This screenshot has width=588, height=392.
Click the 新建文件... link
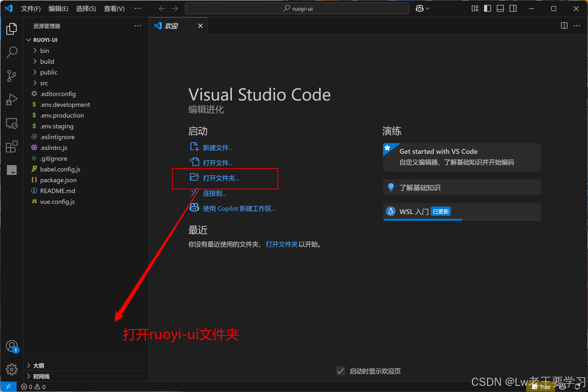click(218, 148)
